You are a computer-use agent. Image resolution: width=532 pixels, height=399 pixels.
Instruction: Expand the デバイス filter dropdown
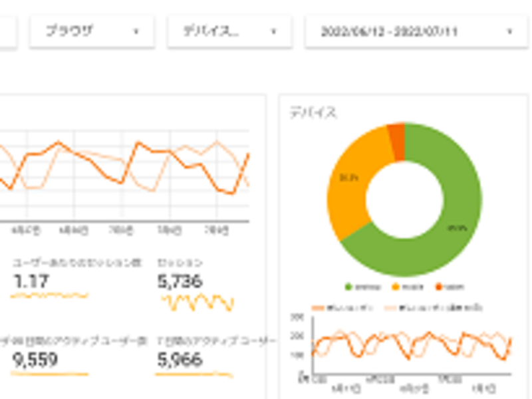tap(229, 31)
